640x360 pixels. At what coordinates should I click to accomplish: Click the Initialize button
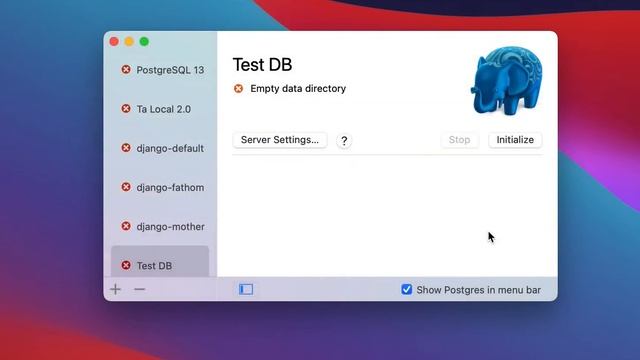click(515, 140)
